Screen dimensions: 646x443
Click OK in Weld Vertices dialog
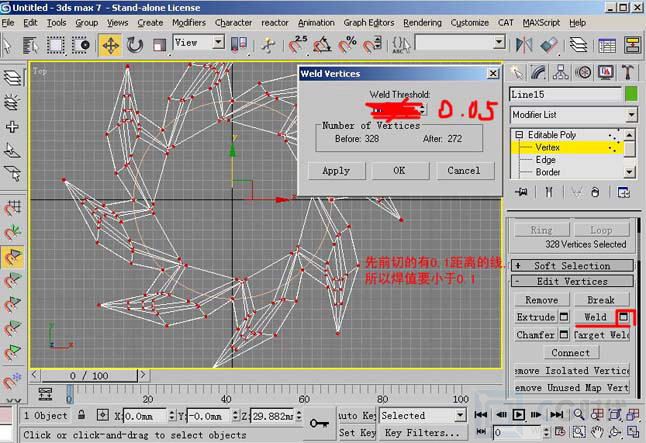(399, 171)
